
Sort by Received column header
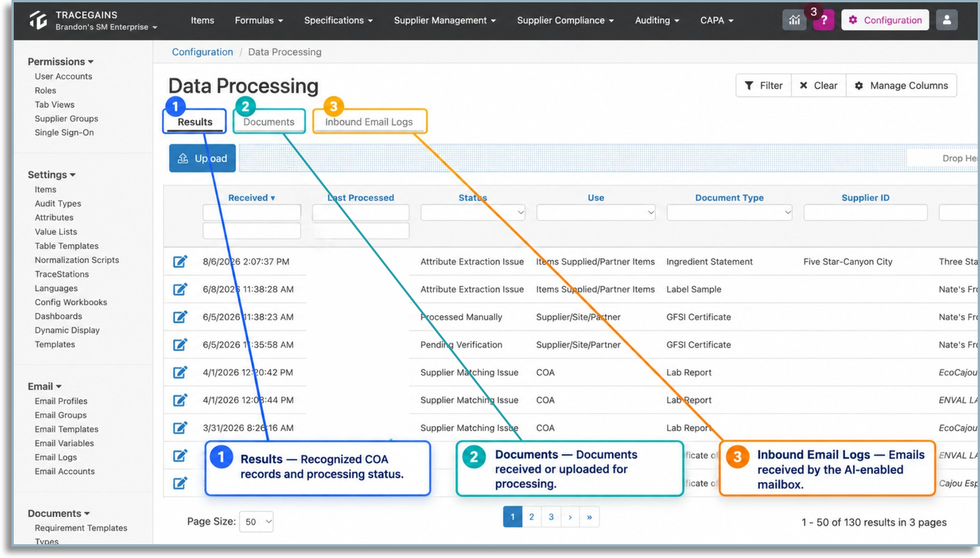[251, 198]
